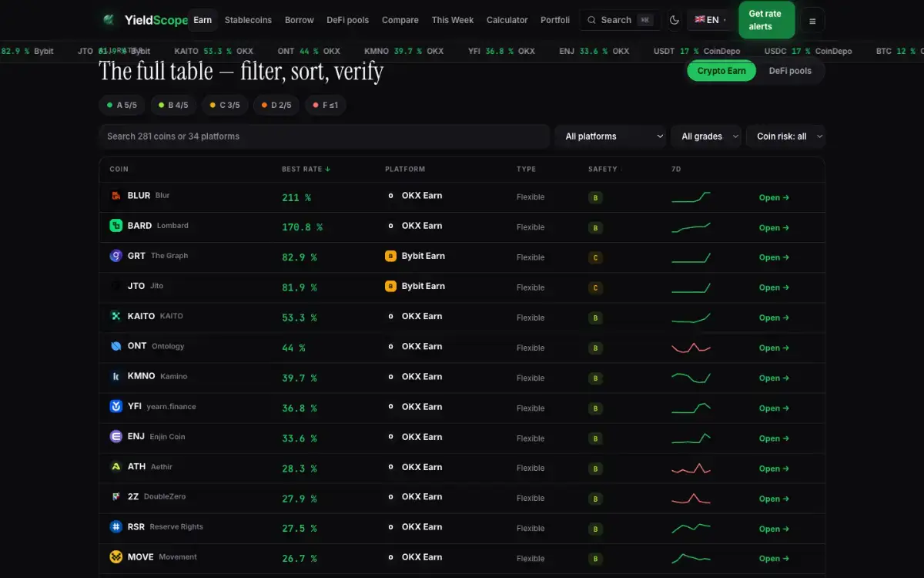Click the USDT 17% CoinDepo ticker item

(x=697, y=51)
